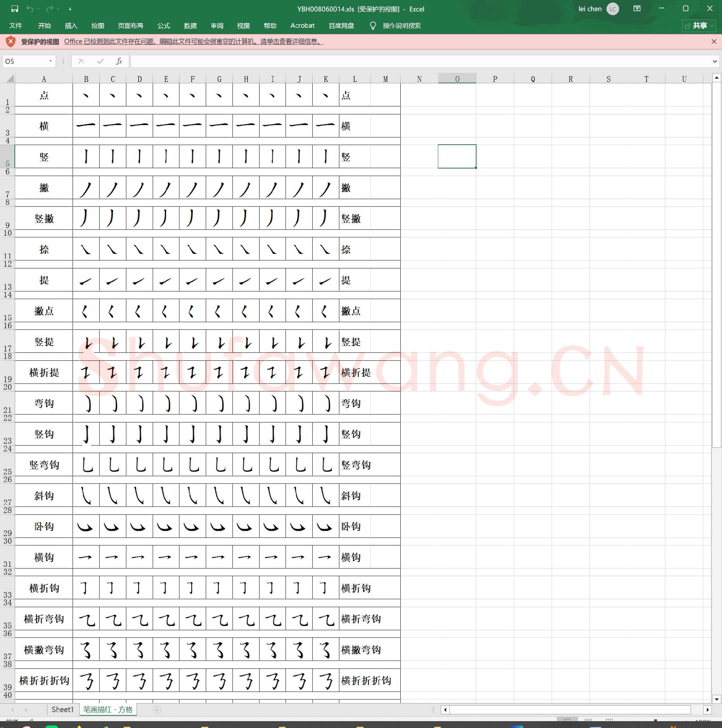Expand the Name Box dropdown arrow

[51, 61]
